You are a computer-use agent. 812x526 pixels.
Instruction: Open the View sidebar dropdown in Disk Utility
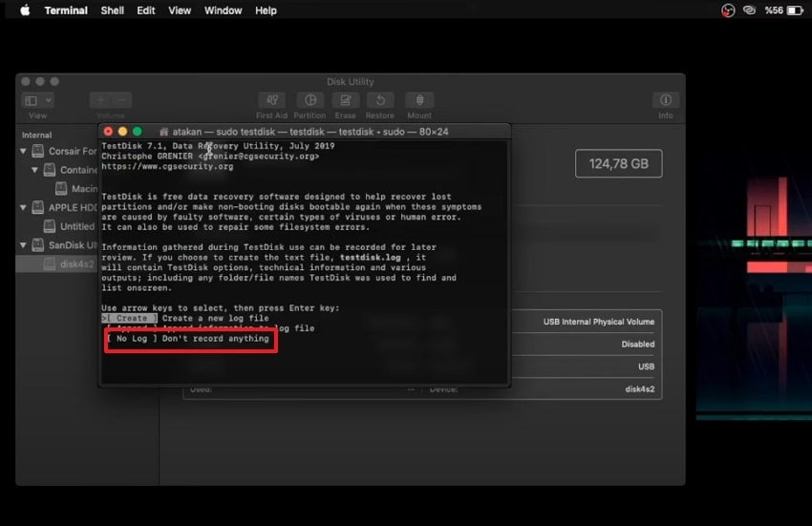point(38,100)
